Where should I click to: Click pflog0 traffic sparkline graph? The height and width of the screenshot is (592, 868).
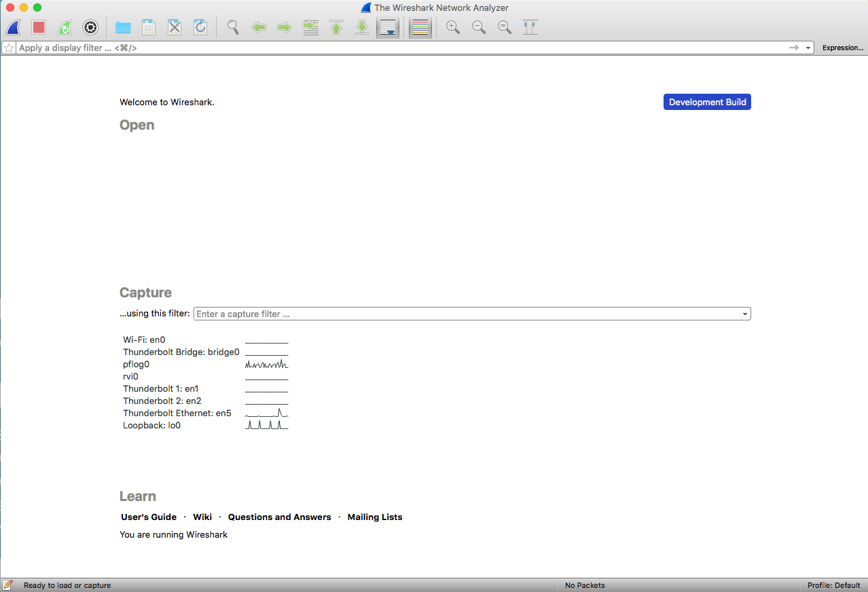(x=267, y=365)
